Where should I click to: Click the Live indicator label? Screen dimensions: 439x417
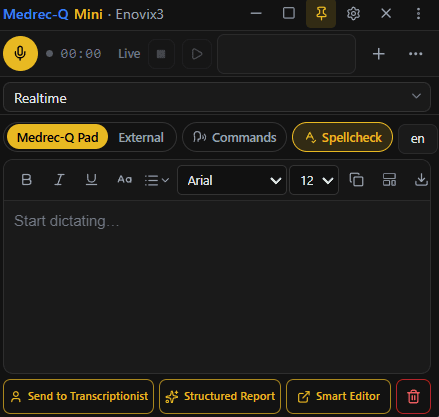tap(129, 54)
